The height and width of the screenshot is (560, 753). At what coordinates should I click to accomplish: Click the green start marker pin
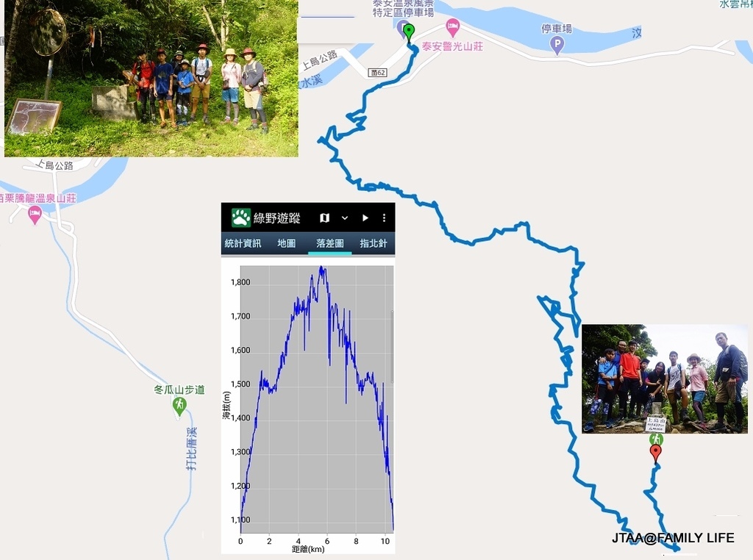pos(409,34)
